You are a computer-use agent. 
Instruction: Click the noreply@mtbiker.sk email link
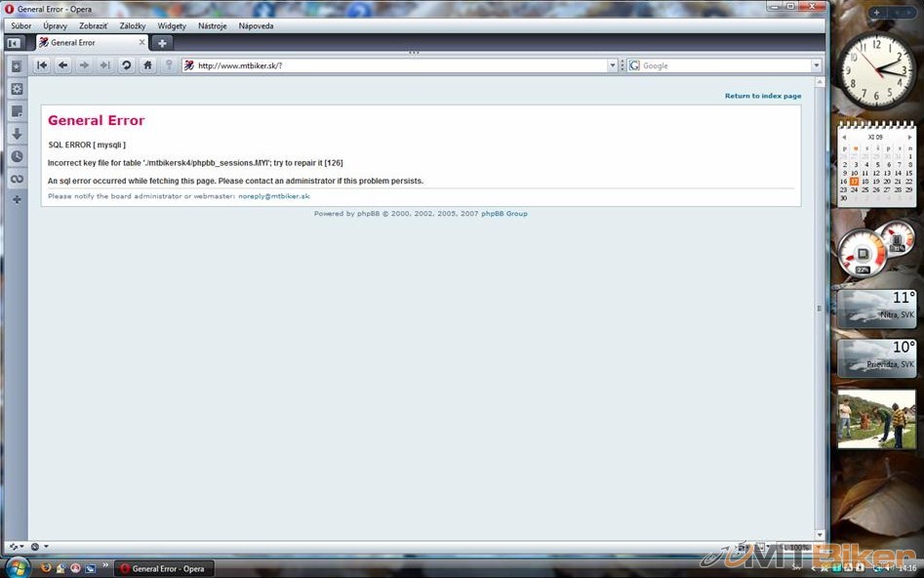point(273,196)
